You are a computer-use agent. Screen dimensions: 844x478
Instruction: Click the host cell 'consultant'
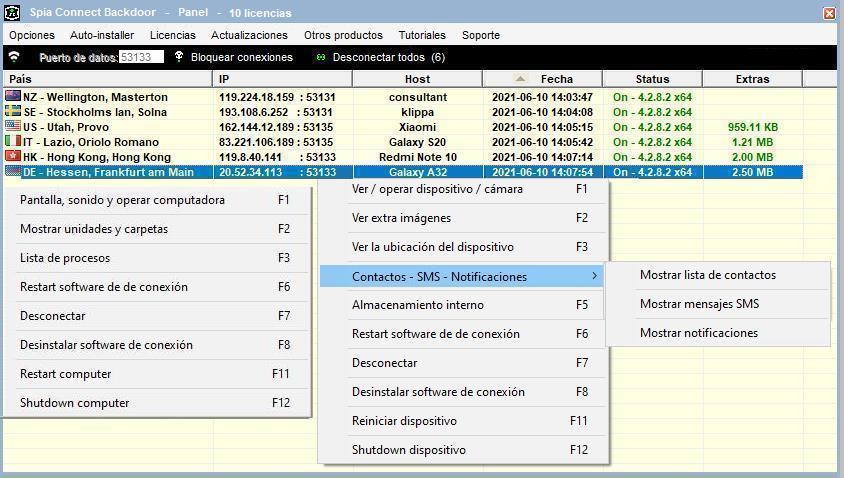418,97
